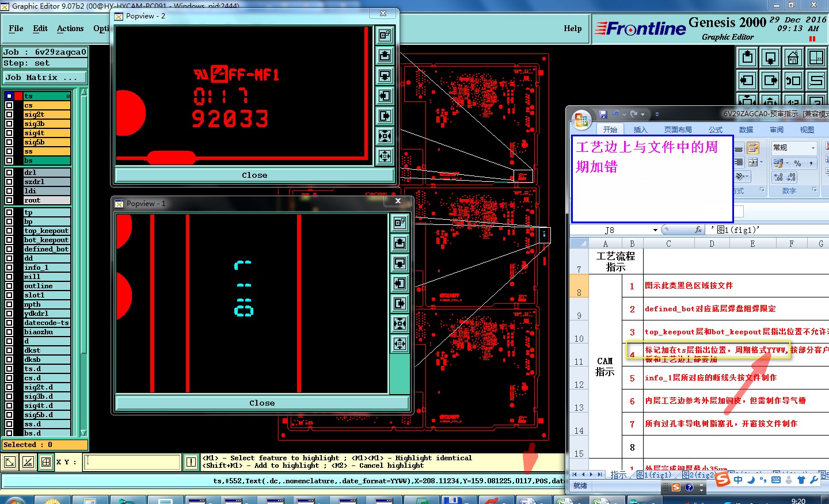Click the grid snap icon beside XY
Viewport: 829px width, 504px height.
click(x=46, y=461)
